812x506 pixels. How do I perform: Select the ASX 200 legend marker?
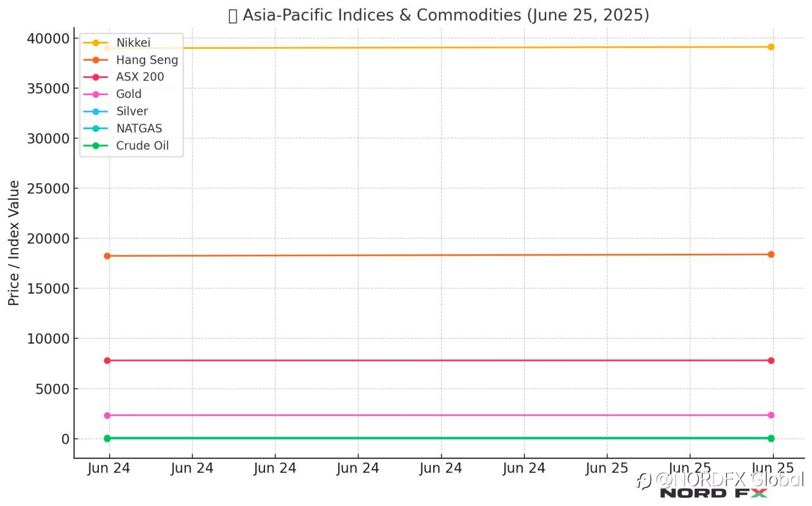tap(96, 77)
